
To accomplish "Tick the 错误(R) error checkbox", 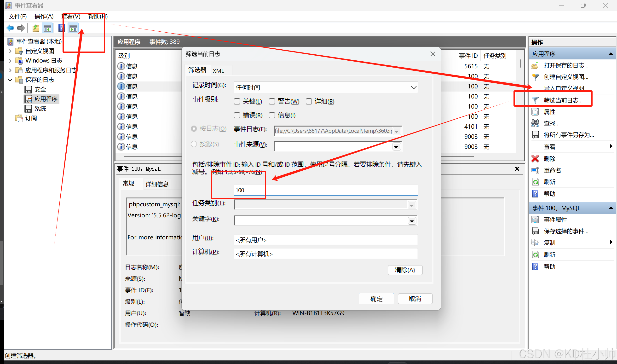I will coord(237,115).
